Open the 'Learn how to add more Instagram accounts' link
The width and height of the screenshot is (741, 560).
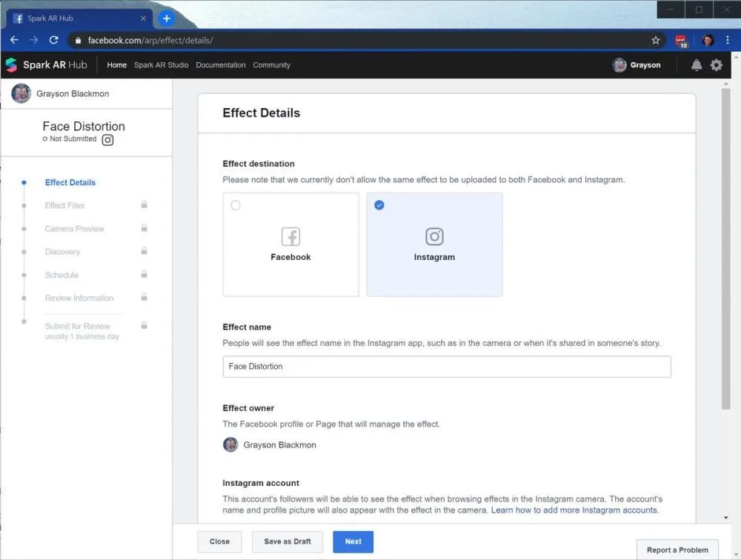[574, 510]
